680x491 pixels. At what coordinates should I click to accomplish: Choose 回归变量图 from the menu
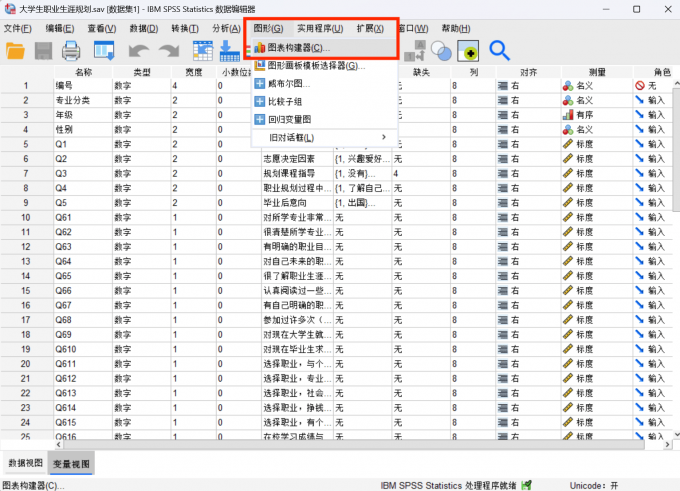pos(324,119)
